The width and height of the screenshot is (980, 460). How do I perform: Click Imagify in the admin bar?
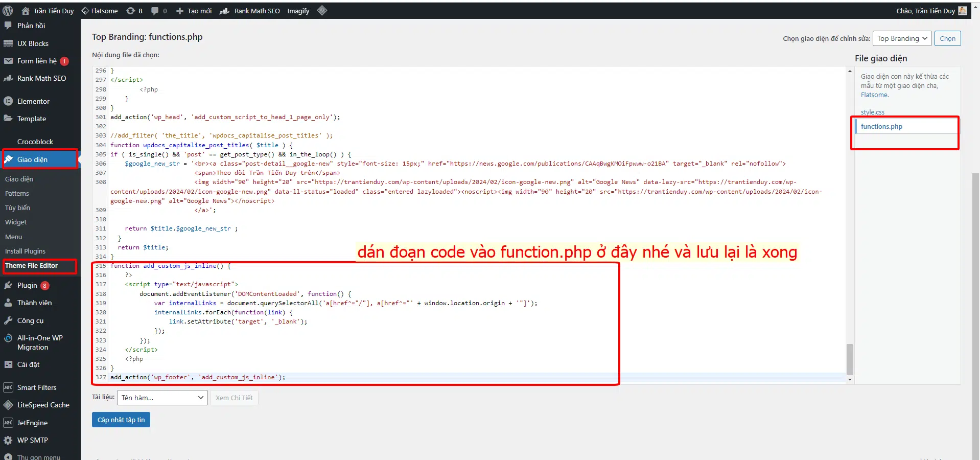298,11
